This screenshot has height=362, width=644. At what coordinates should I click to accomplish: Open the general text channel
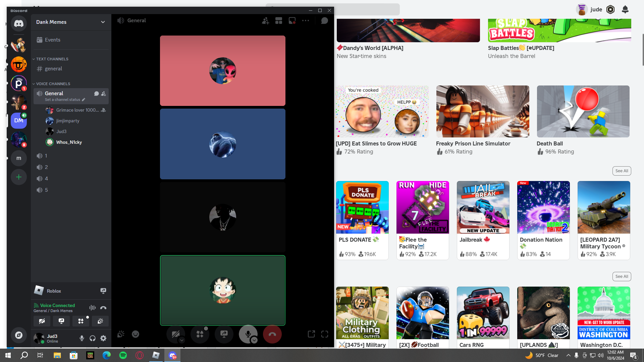53,69
